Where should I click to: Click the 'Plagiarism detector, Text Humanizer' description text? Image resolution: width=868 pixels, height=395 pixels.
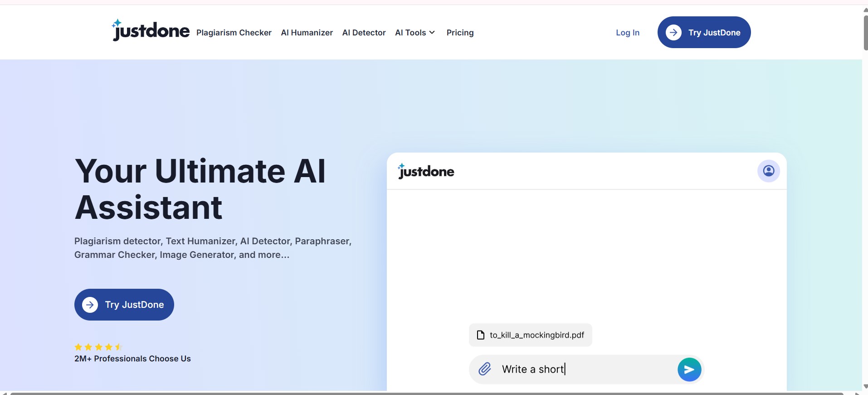point(213,248)
